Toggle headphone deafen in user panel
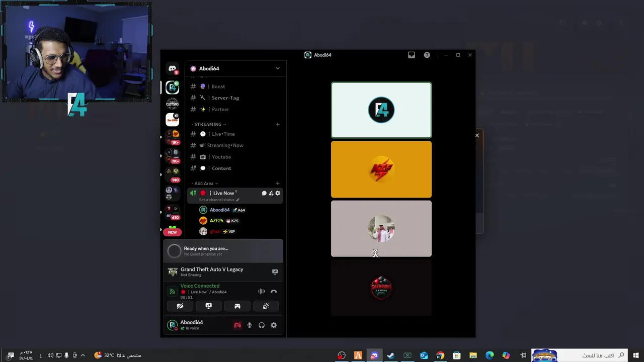Screen dimensions: 644x362 tap(262, 325)
